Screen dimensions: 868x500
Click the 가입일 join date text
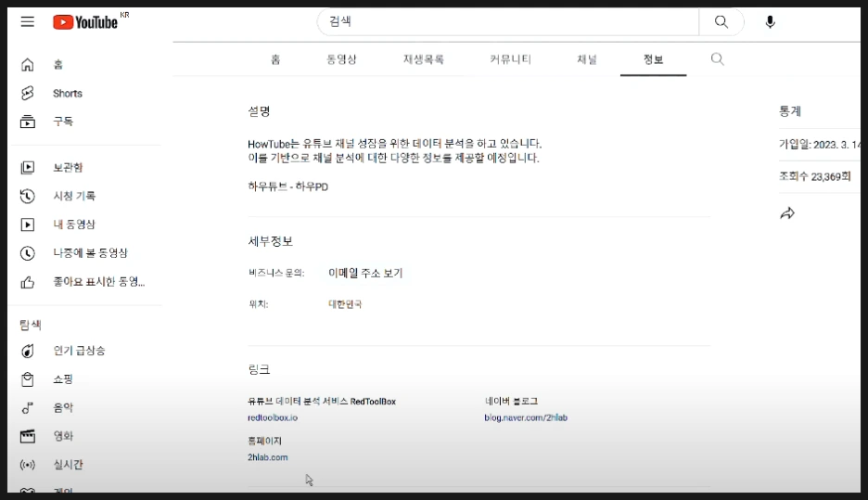819,145
